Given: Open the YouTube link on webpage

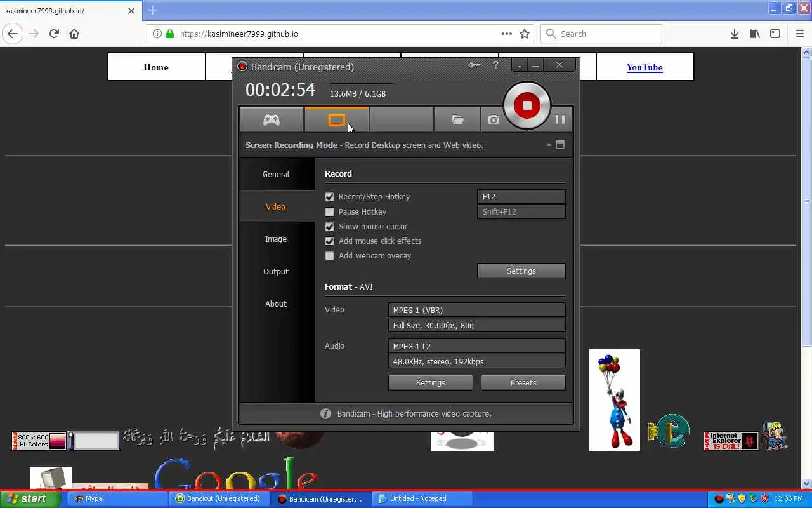Looking at the screenshot, I should click(x=645, y=67).
